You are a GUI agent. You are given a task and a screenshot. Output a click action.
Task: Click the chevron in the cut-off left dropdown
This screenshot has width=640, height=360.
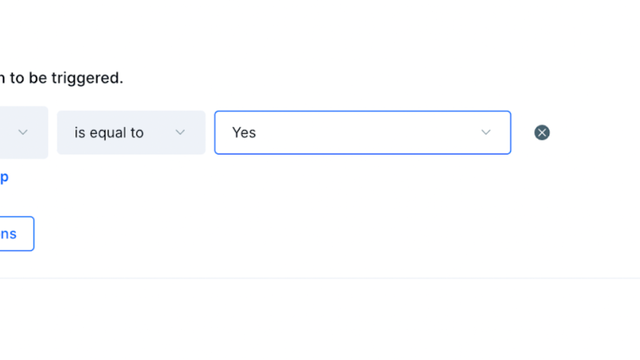[x=23, y=132]
